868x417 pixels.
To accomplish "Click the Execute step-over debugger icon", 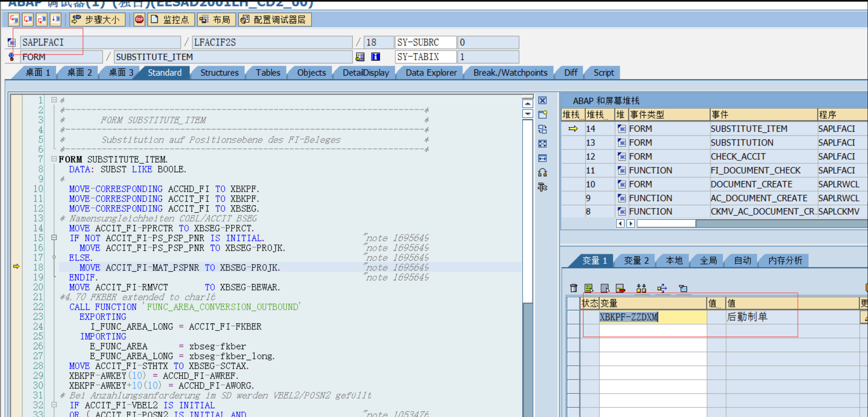I will [28, 20].
